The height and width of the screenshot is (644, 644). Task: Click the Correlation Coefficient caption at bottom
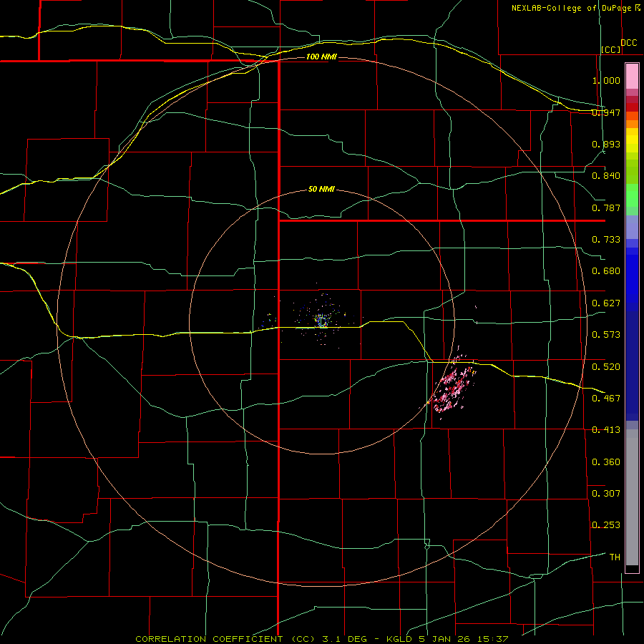click(322, 639)
